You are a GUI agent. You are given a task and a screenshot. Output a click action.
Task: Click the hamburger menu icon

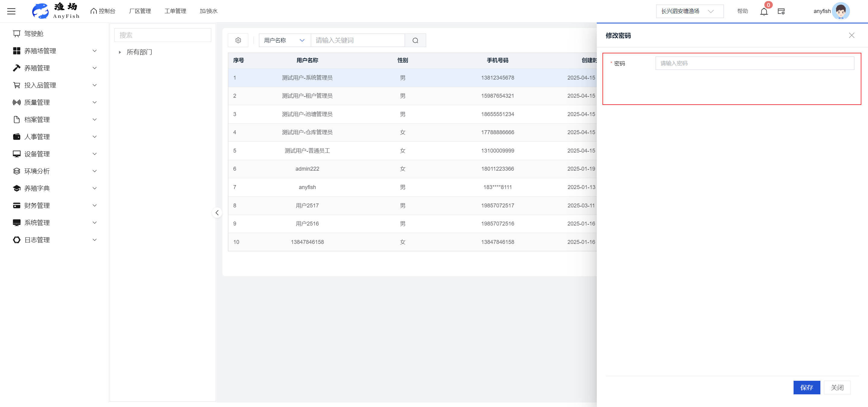point(11,11)
